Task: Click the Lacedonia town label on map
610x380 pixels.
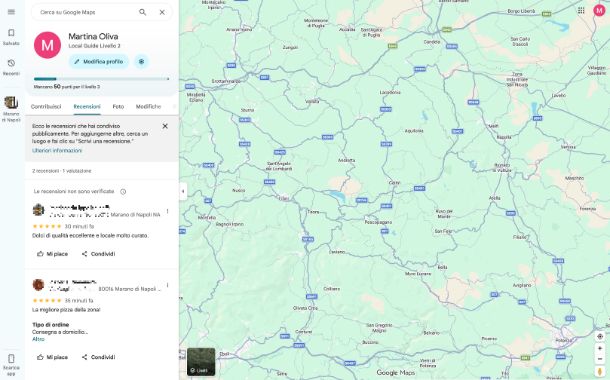Action: pyautogui.click(x=390, y=92)
